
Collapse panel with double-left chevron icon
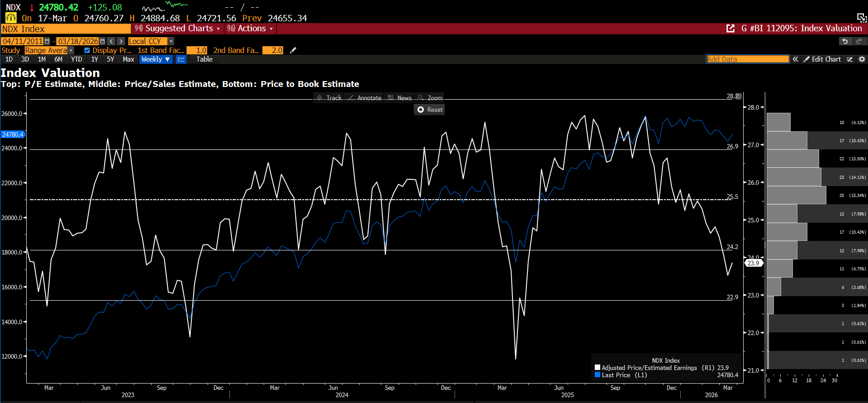point(795,59)
